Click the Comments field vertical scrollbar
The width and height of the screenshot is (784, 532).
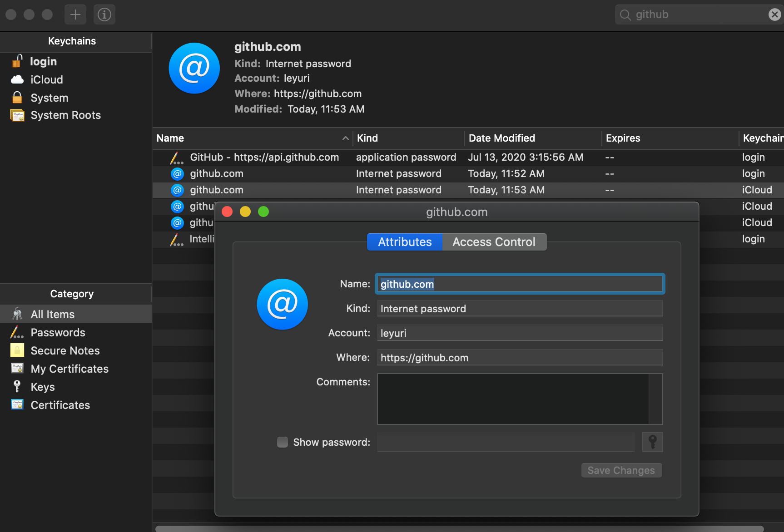(656, 399)
